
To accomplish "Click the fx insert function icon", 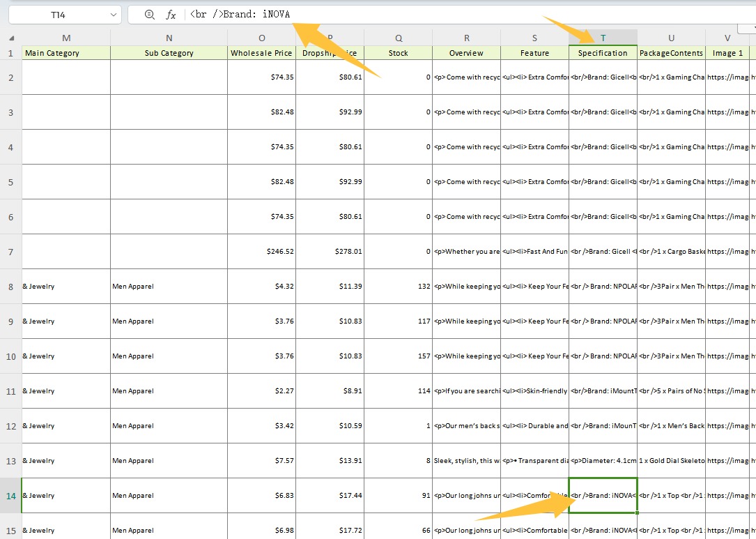I will (x=171, y=15).
